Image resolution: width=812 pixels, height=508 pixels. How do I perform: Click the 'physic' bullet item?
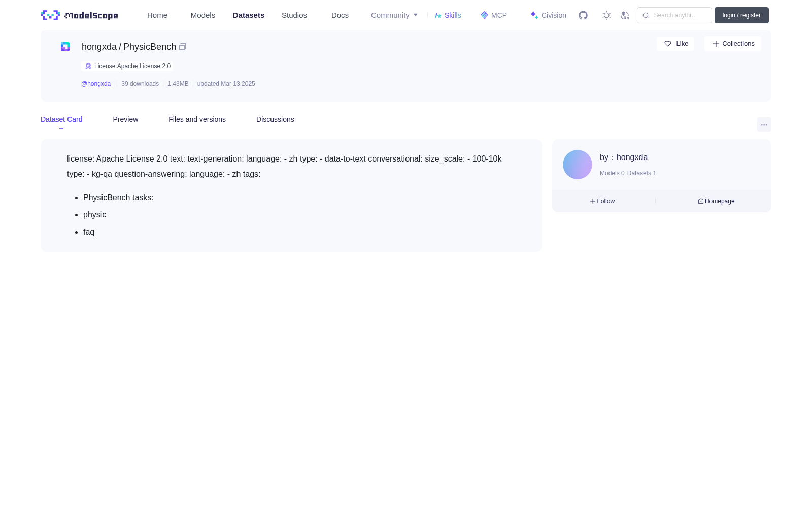[x=95, y=215]
